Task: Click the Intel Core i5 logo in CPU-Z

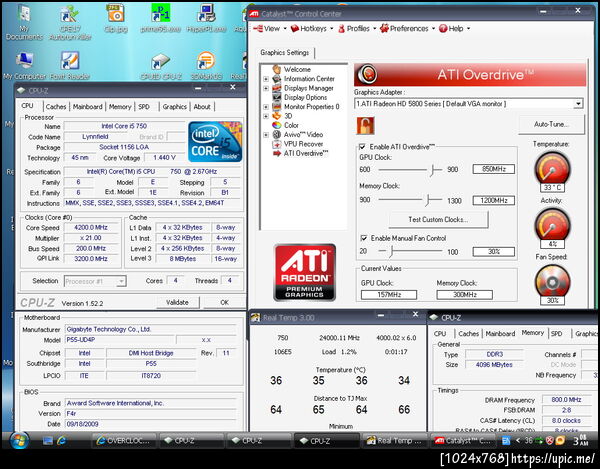Action: [215, 142]
